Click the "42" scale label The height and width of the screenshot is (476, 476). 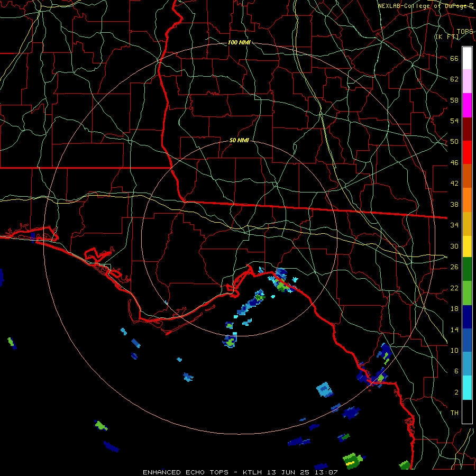(454, 183)
